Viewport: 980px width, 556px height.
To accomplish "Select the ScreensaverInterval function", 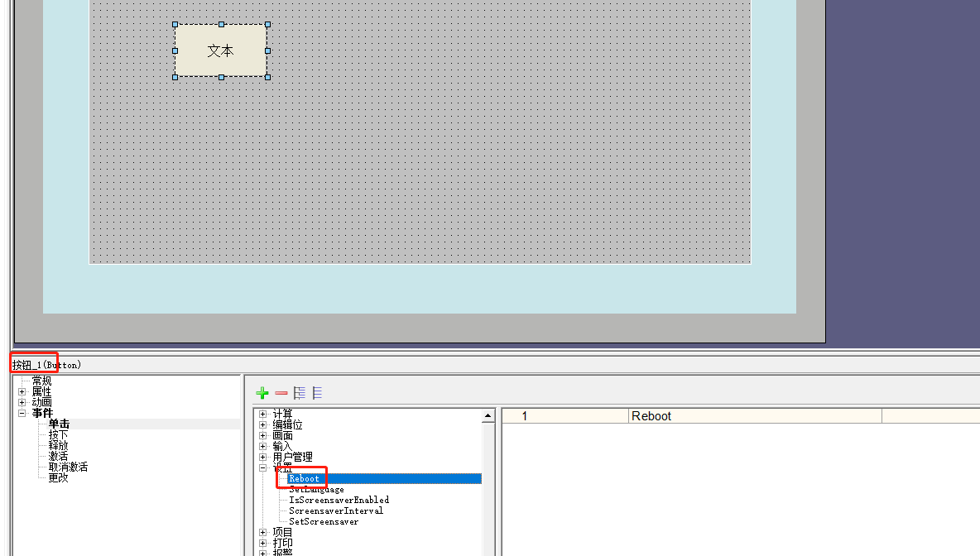I will click(x=336, y=510).
